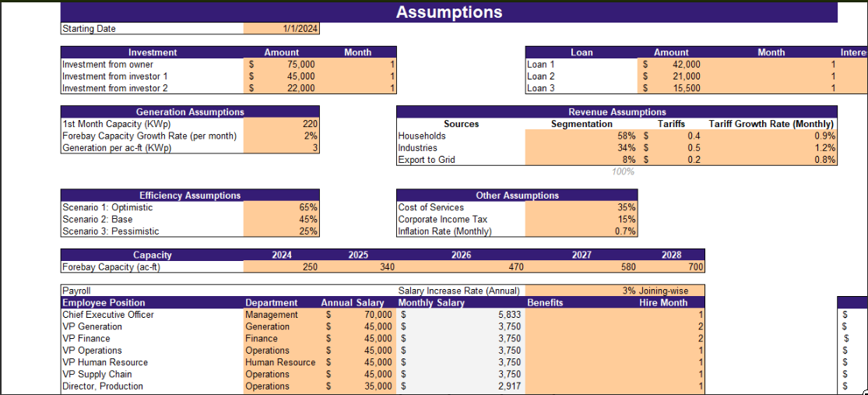Click the Investment from owner amount 75,000

(281, 64)
